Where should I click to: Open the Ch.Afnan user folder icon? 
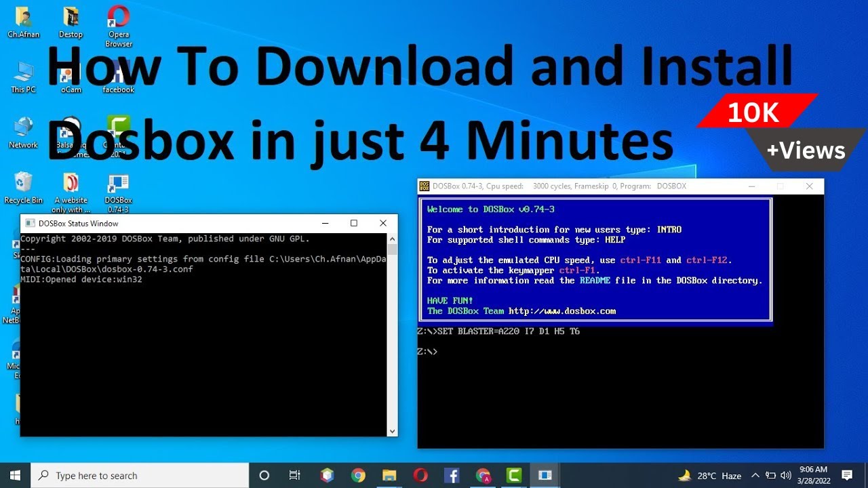(23, 22)
